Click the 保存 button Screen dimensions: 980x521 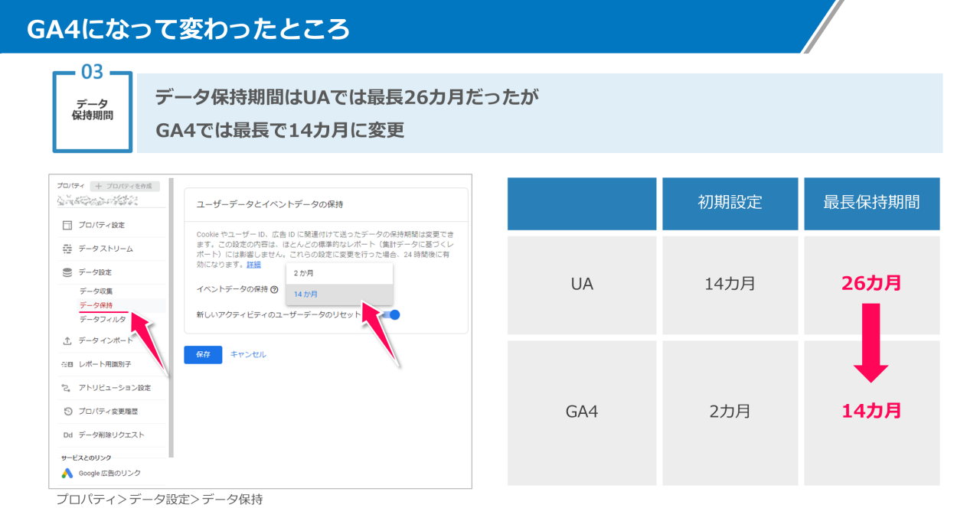tap(202, 355)
